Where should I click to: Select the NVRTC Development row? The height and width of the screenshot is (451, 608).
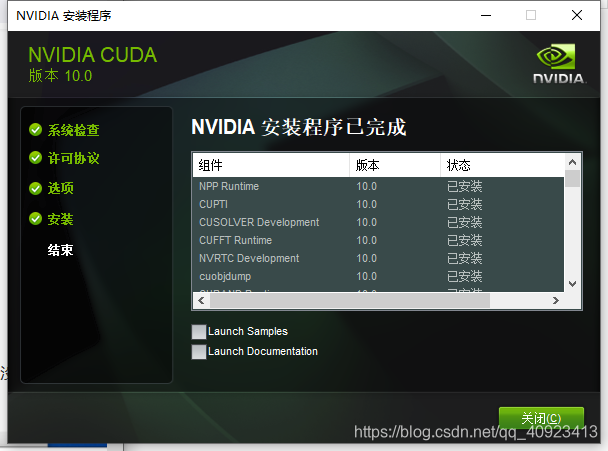coord(378,258)
